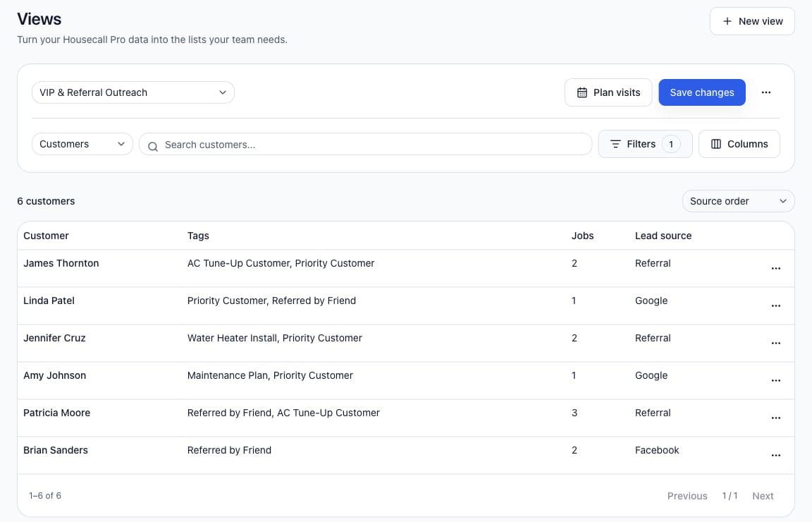Expand the VIP & Referral Outreach view selector
Image resolution: width=812 pixels, height=522 pixels.
coord(133,92)
